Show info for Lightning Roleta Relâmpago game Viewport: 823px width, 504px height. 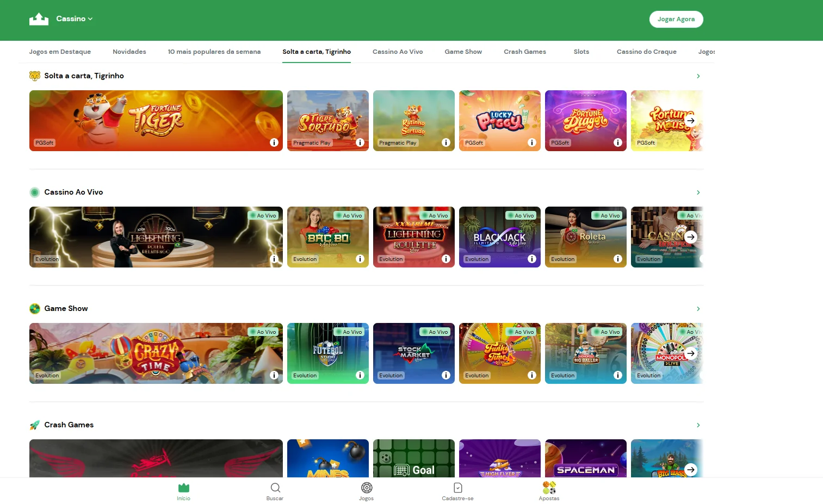[x=274, y=259]
